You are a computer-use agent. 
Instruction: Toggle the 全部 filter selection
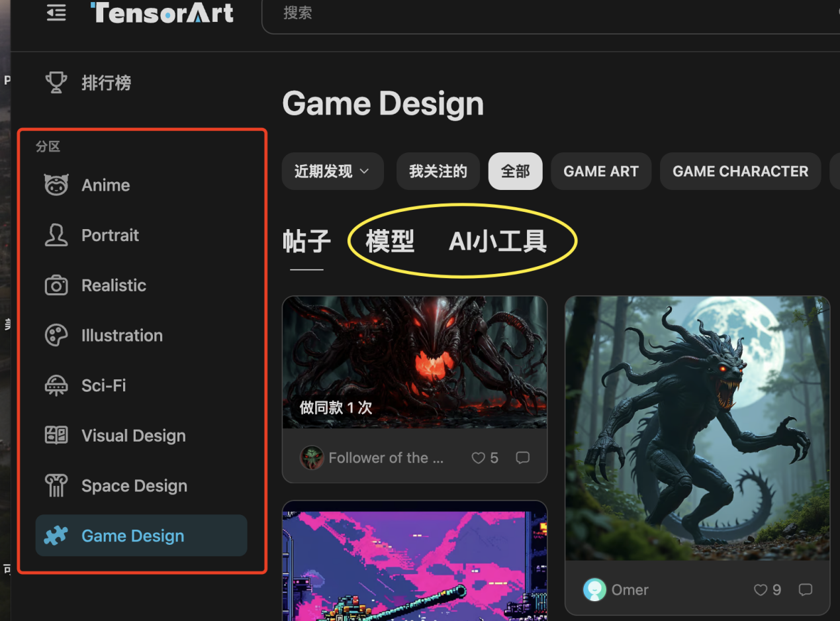click(x=515, y=171)
